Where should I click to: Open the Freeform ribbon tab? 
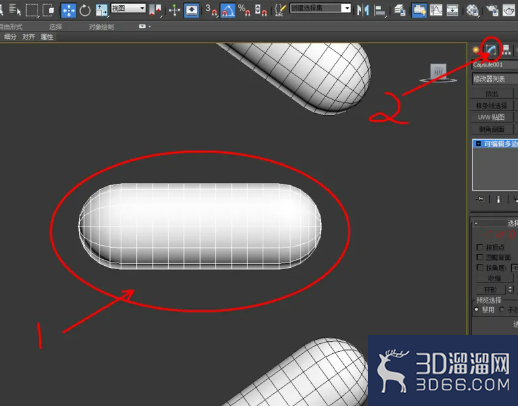click(x=11, y=27)
